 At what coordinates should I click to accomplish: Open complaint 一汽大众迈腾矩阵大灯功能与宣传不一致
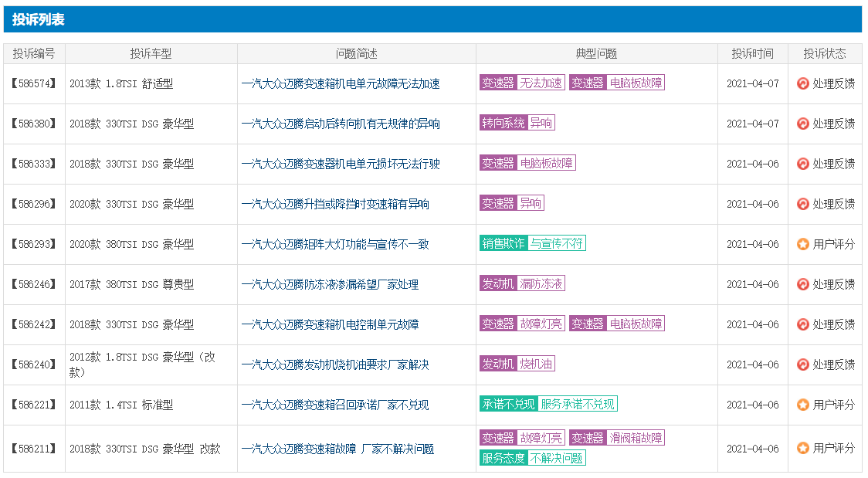335,244
